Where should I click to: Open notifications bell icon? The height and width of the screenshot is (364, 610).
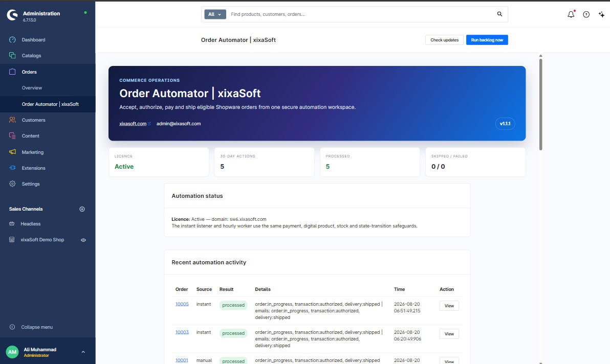coord(571,14)
